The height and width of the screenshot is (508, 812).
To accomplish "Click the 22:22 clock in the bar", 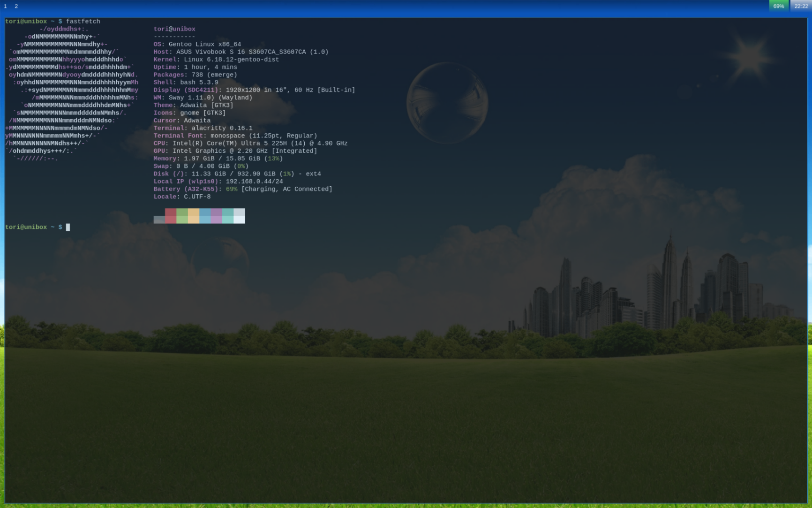I will (801, 6).
